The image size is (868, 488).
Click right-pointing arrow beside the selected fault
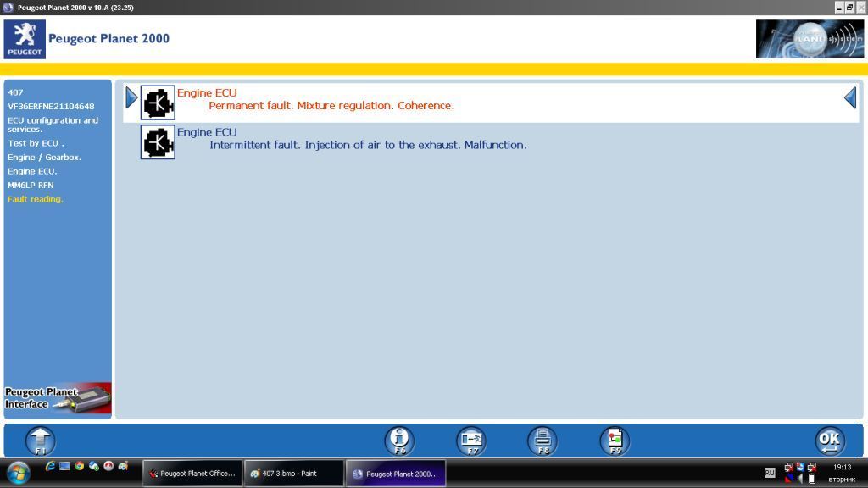131,98
